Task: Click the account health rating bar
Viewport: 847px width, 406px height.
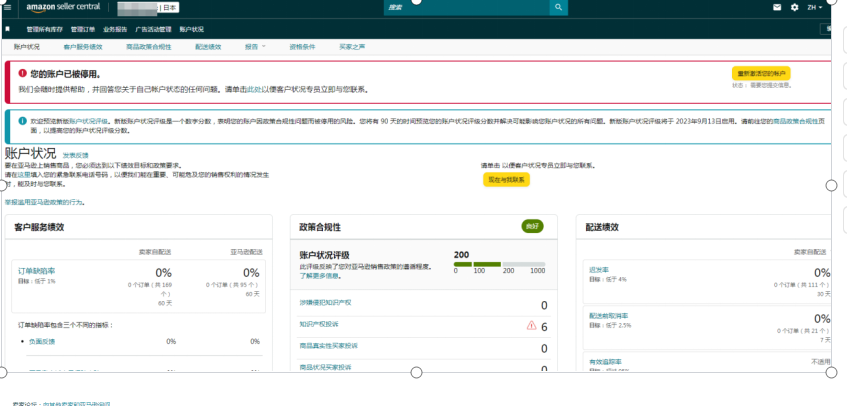Action: click(x=500, y=264)
